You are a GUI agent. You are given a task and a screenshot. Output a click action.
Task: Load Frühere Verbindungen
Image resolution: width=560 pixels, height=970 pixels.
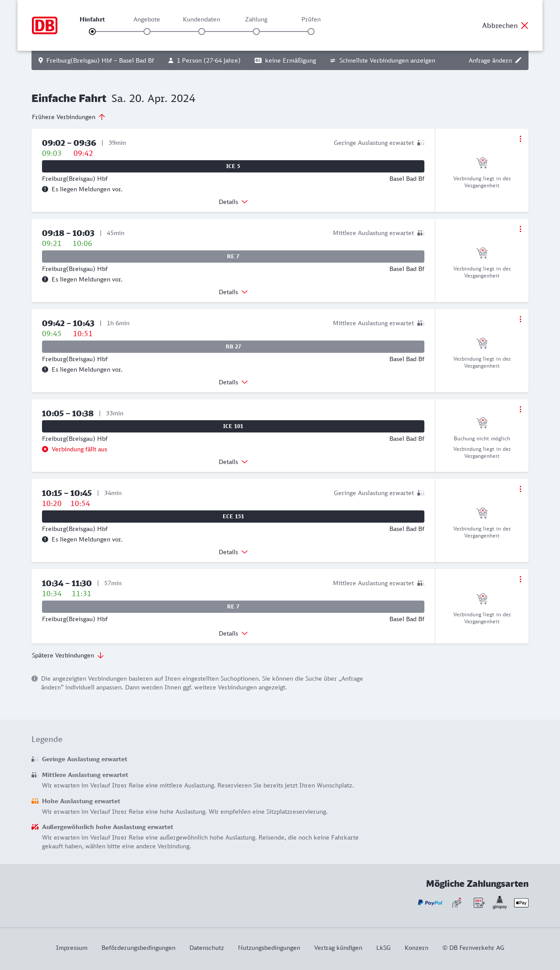[69, 117]
